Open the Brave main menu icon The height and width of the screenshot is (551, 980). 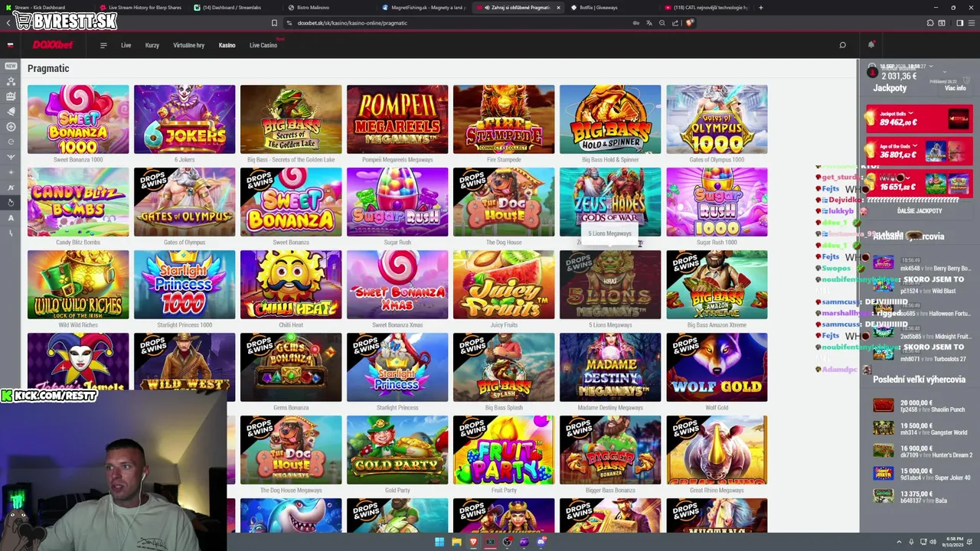(x=971, y=23)
